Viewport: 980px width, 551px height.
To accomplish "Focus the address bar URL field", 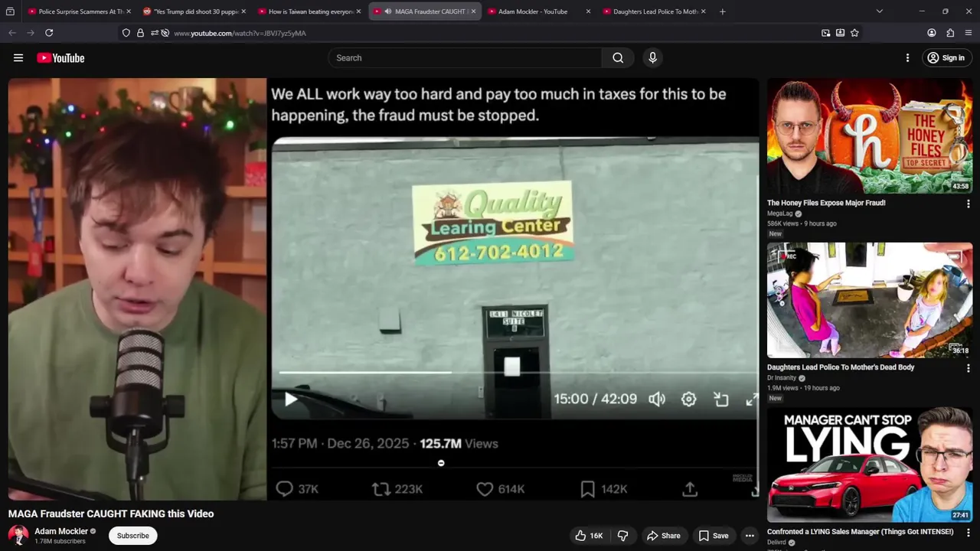I will click(x=490, y=33).
